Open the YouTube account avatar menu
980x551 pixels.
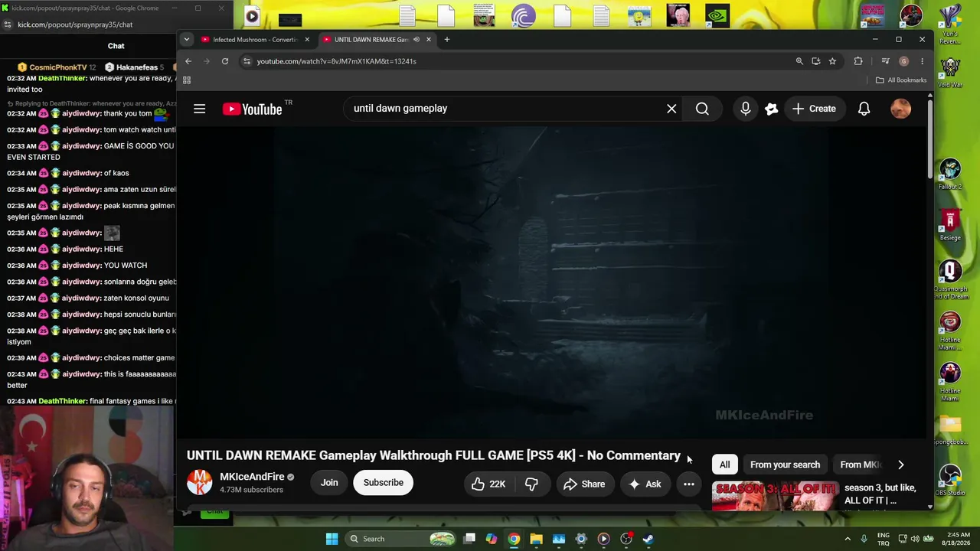point(900,109)
